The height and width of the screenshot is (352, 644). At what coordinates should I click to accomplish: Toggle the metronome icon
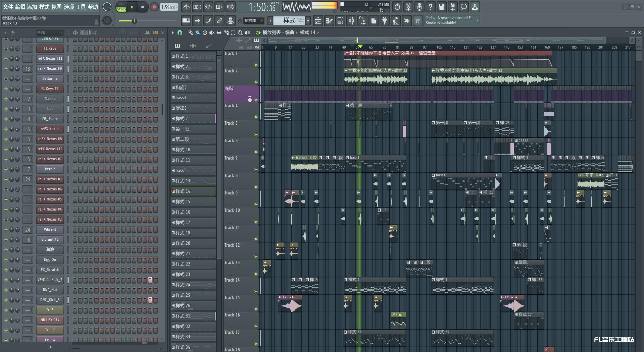[x=186, y=7]
